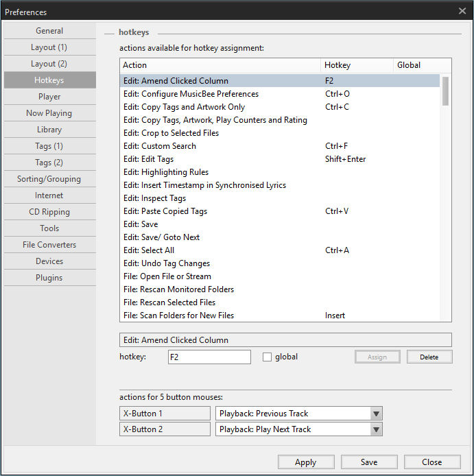Screen dimensions: 474x476
Task: Open File Converters tab
Action: pos(50,245)
